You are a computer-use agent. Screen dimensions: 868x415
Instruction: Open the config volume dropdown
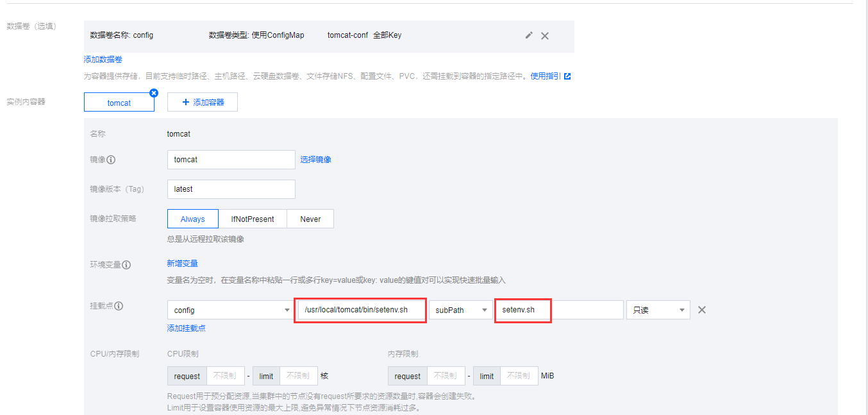pyautogui.click(x=230, y=310)
